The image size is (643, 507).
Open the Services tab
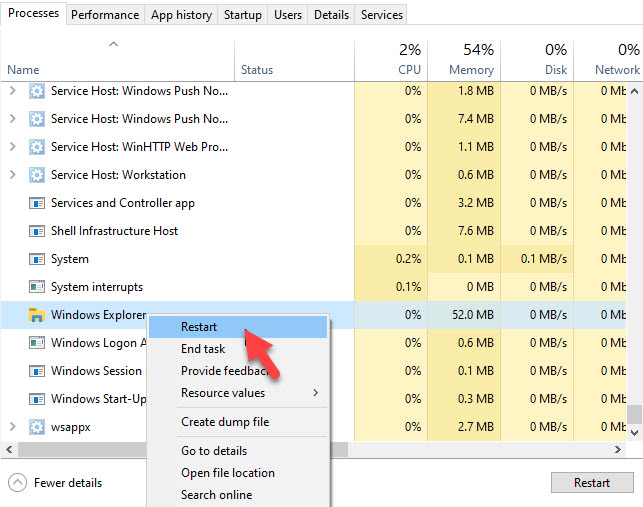[382, 15]
